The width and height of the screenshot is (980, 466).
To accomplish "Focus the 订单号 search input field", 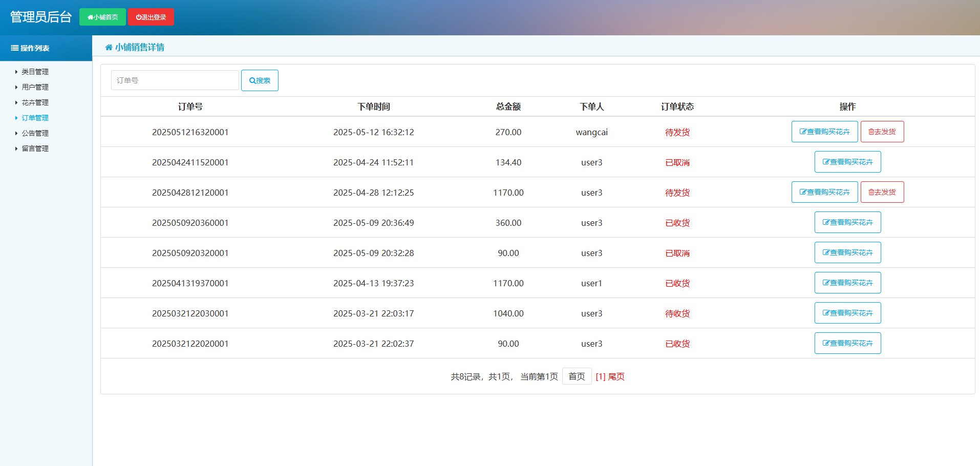I will tap(175, 80).
